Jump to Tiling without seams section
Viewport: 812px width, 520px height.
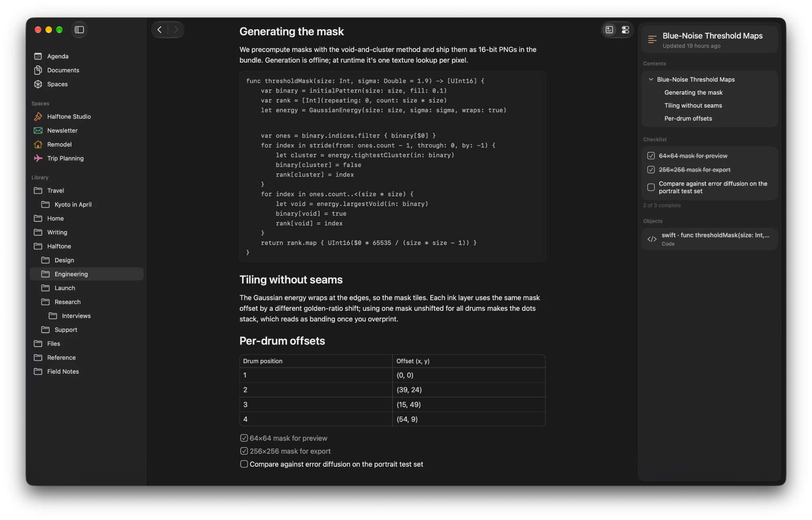[693, 106]
